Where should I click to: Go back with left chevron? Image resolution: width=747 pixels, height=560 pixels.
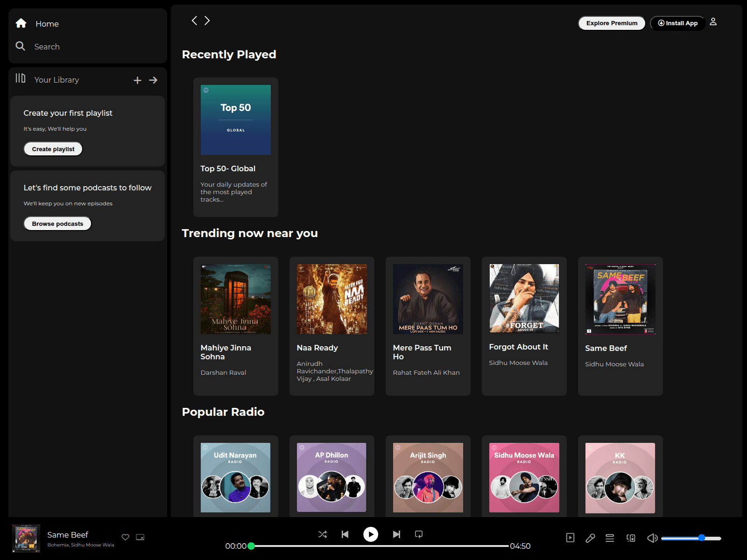[194, 21]
